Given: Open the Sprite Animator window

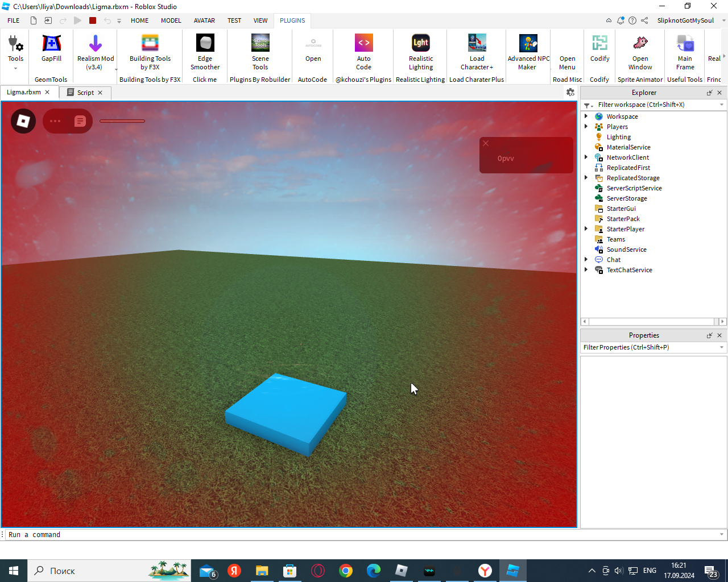Looking at the screenshot, I should (640, 52).
